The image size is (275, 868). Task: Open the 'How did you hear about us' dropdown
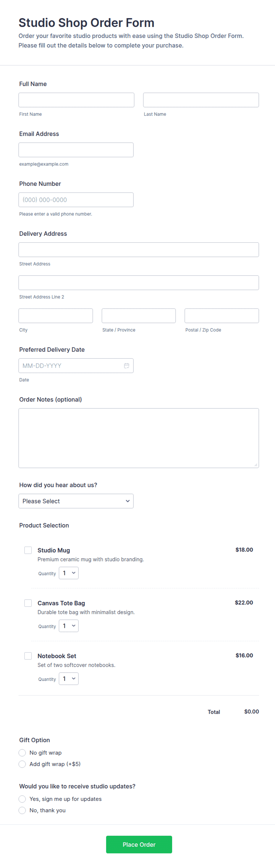[x=76, y=501]
